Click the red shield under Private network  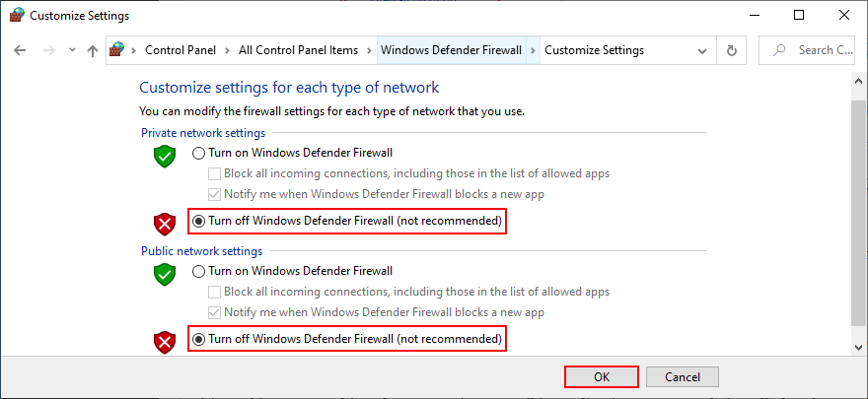[164, 224]
